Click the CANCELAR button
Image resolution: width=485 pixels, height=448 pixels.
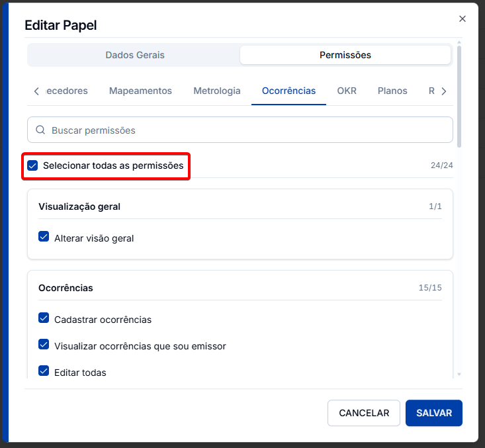pos(364,413)
